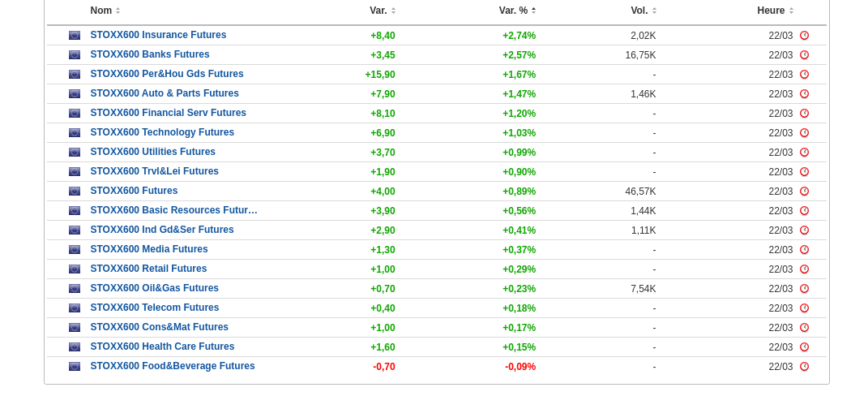Open STOXX600 Banks Futures link
This screenshot has height=396, width=868.
[x=150, y=54]
